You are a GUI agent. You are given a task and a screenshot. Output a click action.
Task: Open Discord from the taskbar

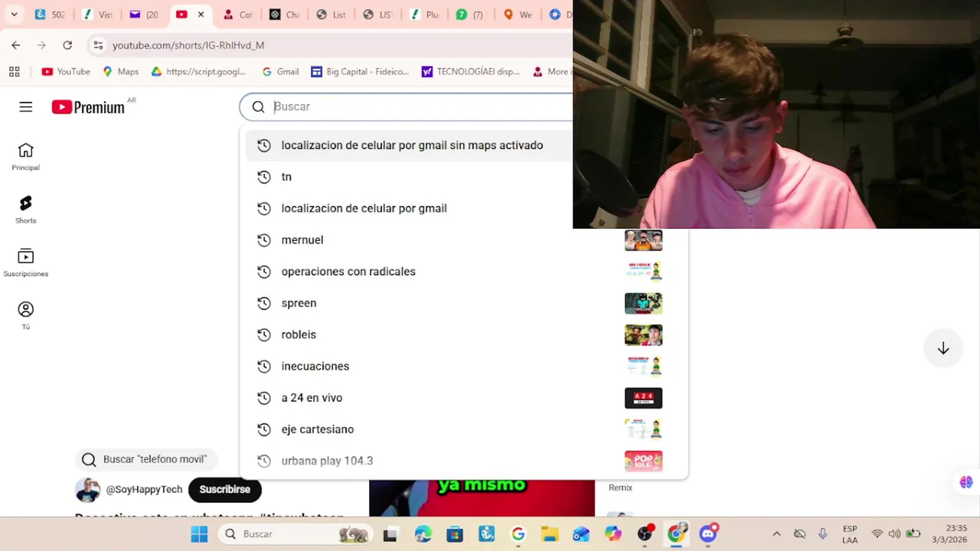[x=708, y=533]
